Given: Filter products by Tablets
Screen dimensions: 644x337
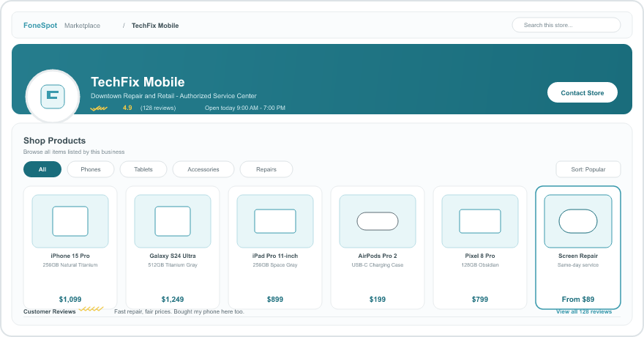Looking at the screenshot, I should pyautogui.click(x=143, y=169).
